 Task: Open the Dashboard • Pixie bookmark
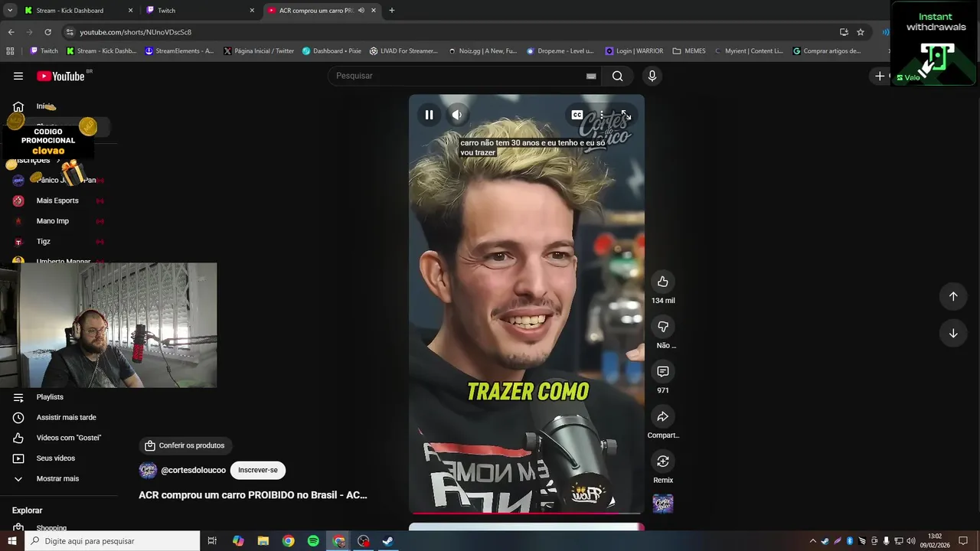point(332,51)
